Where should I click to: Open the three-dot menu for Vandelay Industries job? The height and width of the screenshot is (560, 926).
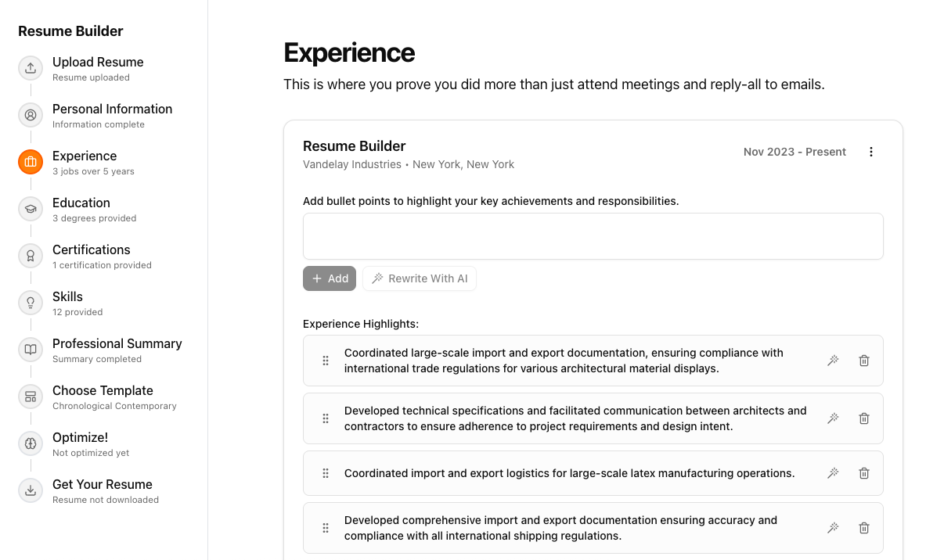[870, 152]
